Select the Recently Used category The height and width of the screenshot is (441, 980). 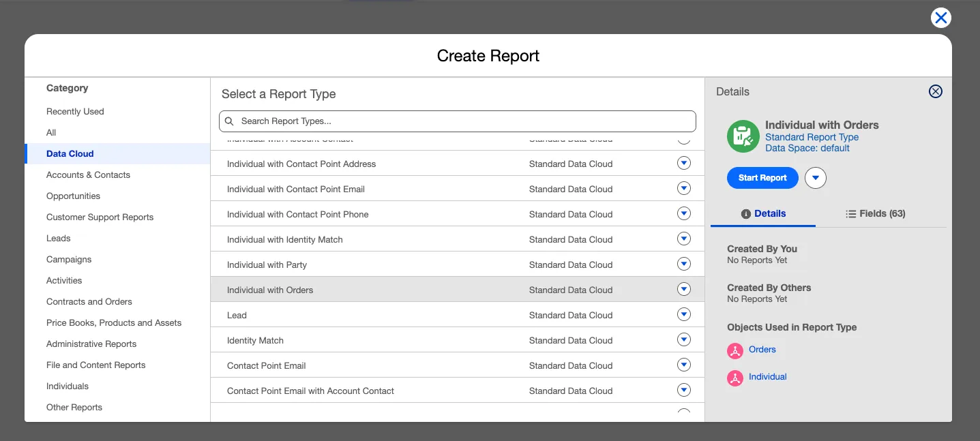[x=75, y=112]
